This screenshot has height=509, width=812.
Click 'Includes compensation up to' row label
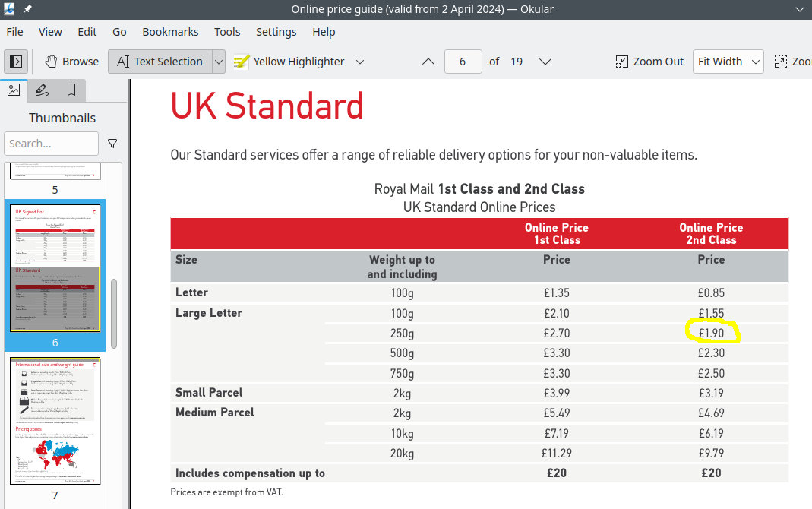pos(250,473)
